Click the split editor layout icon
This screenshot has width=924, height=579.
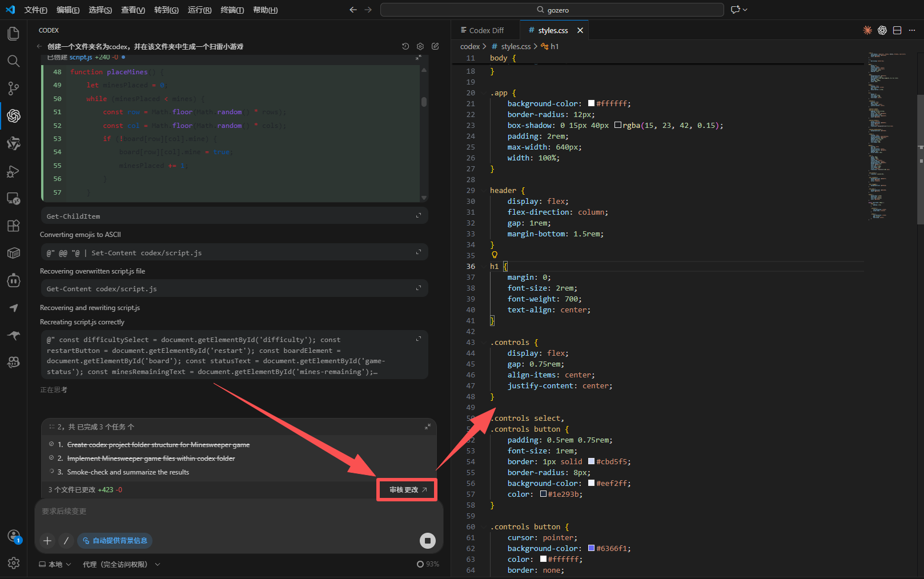(897, 30)
